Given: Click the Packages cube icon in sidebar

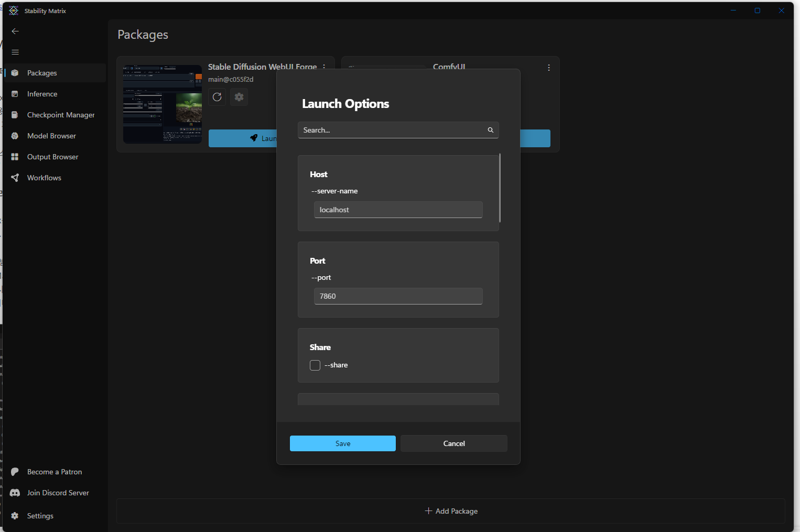Looking at the screenshot, I should point(15,73).
